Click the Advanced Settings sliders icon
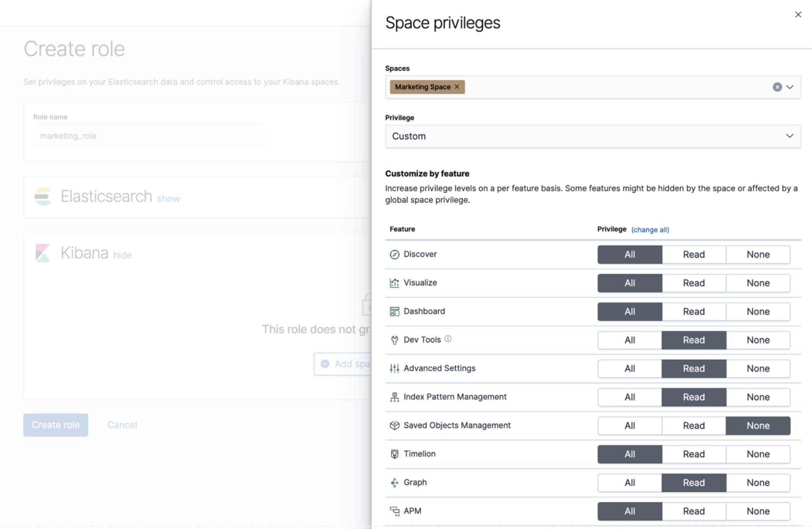 point(394,368)
